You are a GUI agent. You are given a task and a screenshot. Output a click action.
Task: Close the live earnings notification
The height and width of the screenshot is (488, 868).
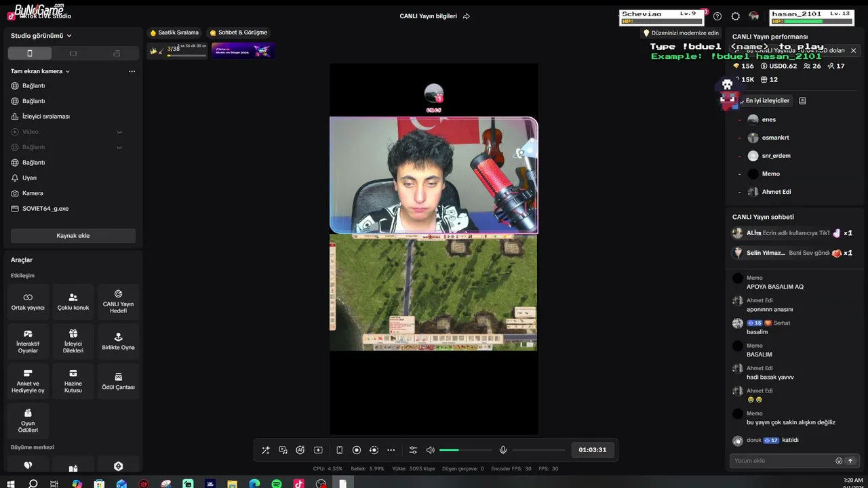tap(853, 50)
